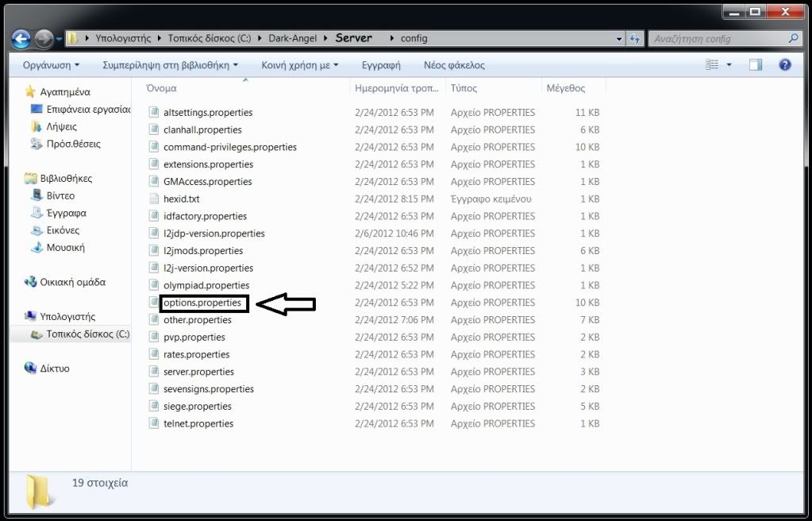The width and height of the screenshot is (812, 521).
Task: Select the rates.properties file
Action: tap(198, 353)
